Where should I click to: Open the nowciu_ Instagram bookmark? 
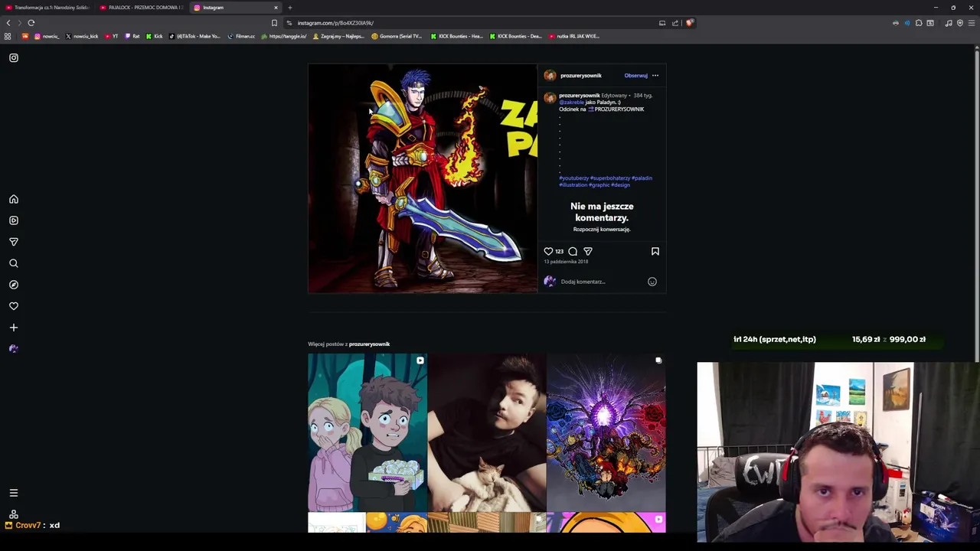pyautogui.click(x=46, y=36)
